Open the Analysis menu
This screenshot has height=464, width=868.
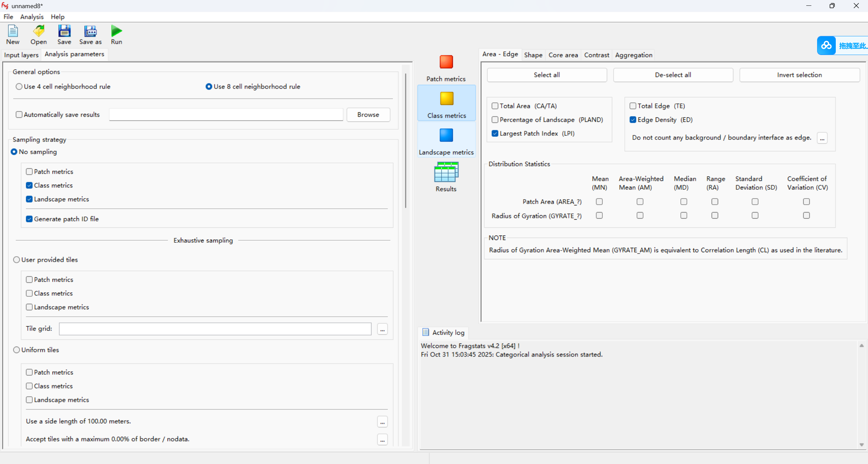pos(32,17)
